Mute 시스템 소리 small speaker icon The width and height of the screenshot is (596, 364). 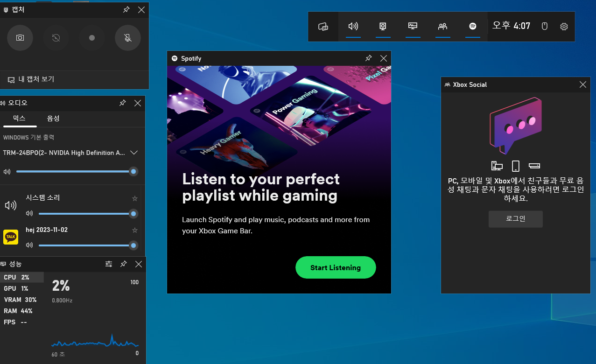(x=29, y=214)
